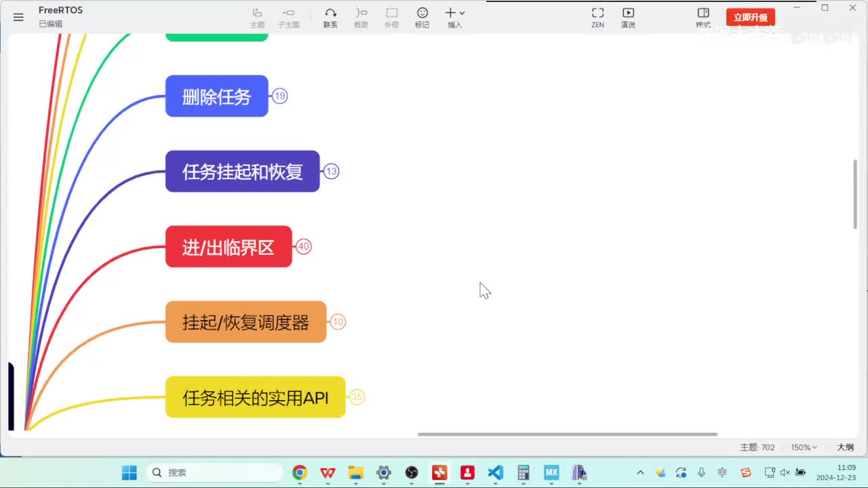Click the microphone tray icon
This screenshot has width=868, height=488.
coord(701,472)
